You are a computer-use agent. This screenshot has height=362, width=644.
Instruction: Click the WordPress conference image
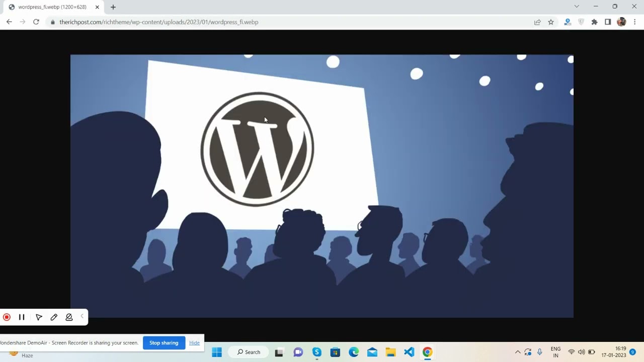pos(322,186)
